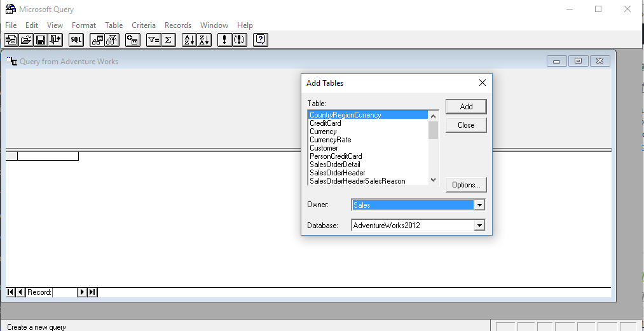Select CountryRegionCurrency in the table list
Viewport: 644px width, 331px height.
coord(368,115)
